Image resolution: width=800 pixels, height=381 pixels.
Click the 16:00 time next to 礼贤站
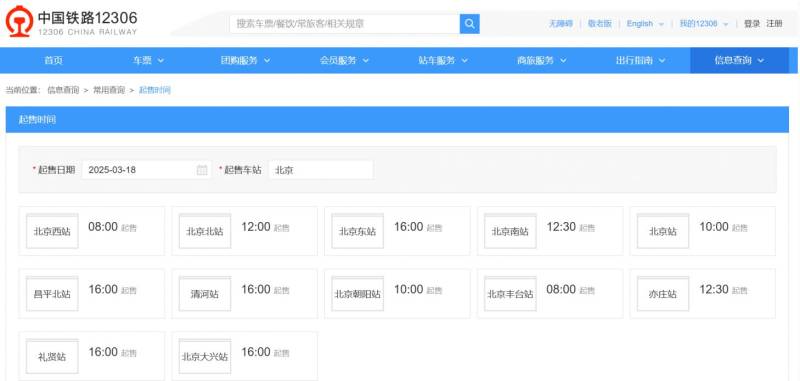(x=103, y=352)
